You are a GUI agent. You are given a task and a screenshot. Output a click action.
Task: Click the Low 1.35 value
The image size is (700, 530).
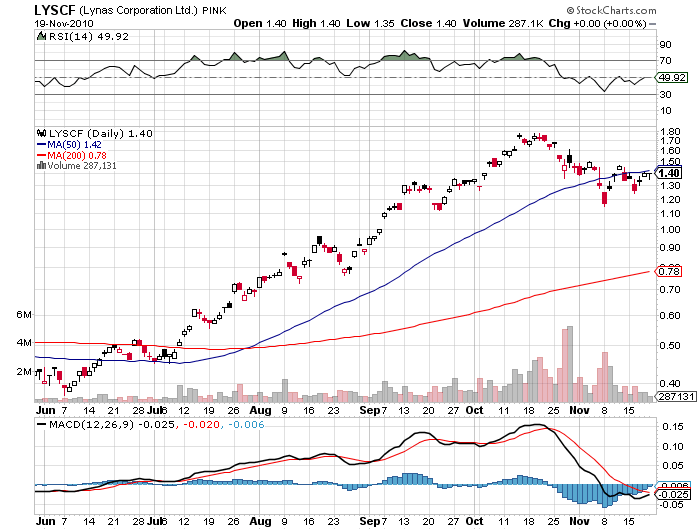tap(370, 23)
